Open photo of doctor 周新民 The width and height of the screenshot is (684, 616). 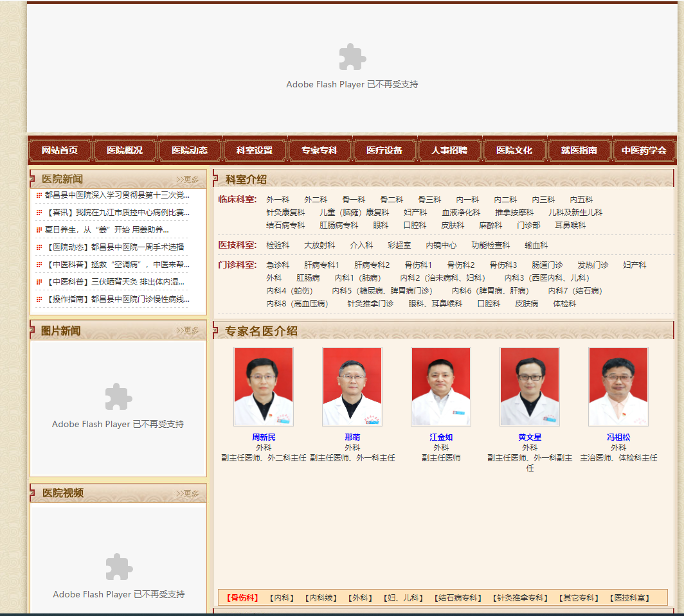(x=264, y=387)
